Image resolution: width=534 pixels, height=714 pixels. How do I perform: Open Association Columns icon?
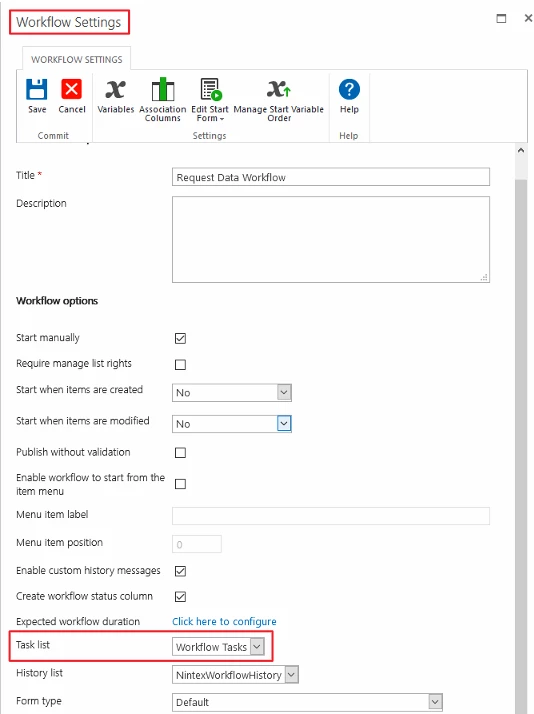[163, 89]
